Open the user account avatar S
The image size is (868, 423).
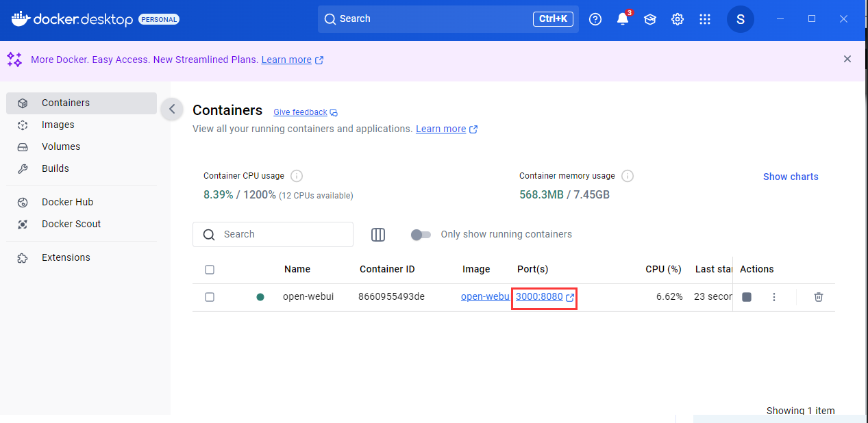pos(741,19)
